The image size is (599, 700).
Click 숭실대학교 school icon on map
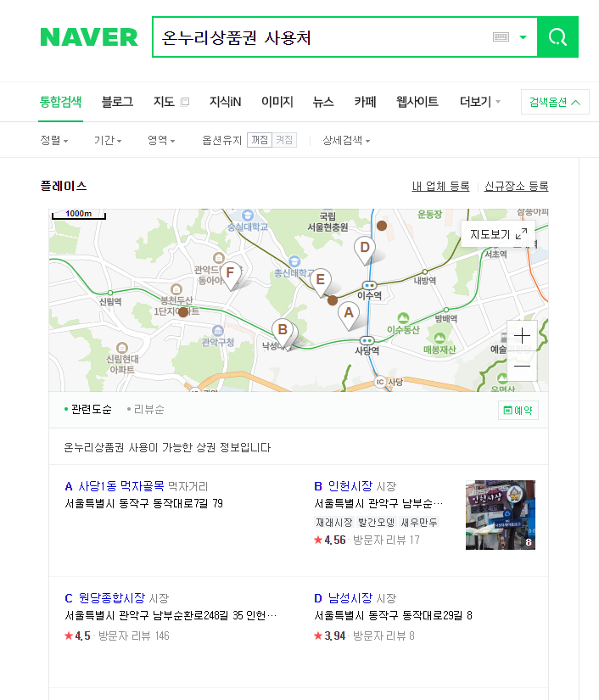[248, 216]
